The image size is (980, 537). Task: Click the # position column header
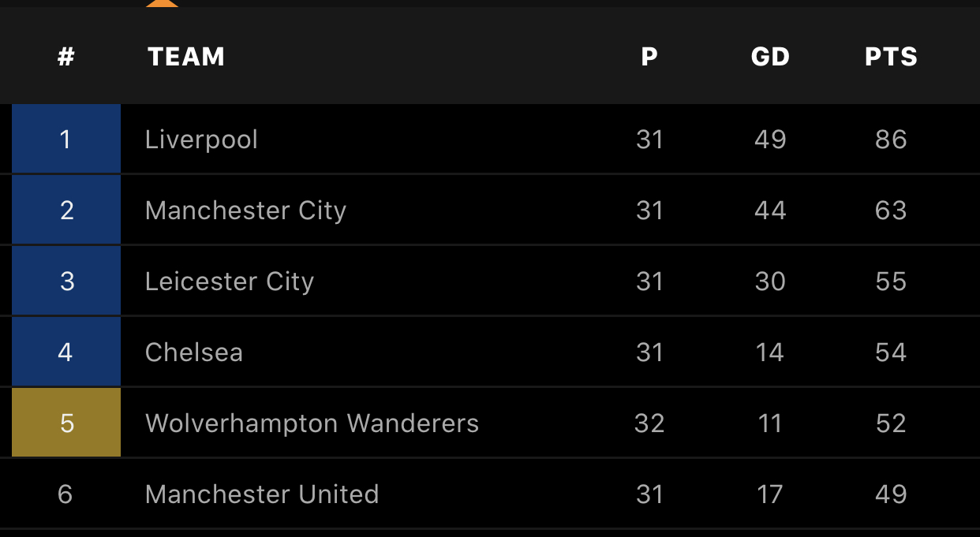click(x=66, y=57)
